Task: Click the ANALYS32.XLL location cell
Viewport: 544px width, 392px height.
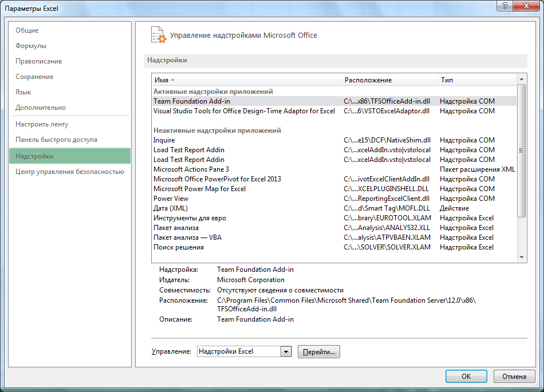Action: tap(387, 228)
